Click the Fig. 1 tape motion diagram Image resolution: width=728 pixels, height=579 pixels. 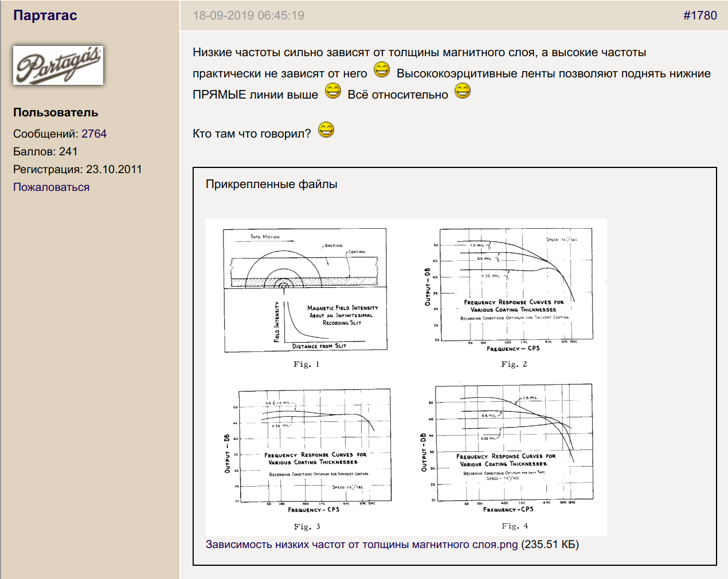click(x=305, y=290)
